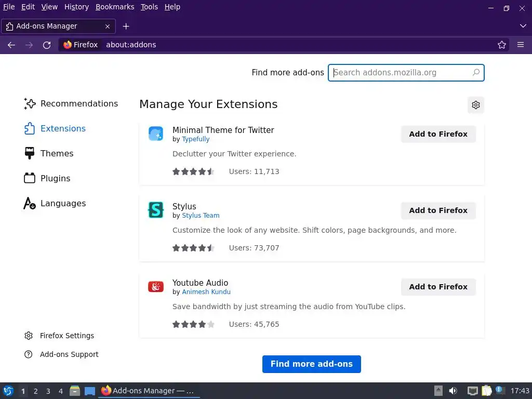This screenshot has height=399, width=532.
Task: Open the volume control tray icon
Action: (453, 391)
